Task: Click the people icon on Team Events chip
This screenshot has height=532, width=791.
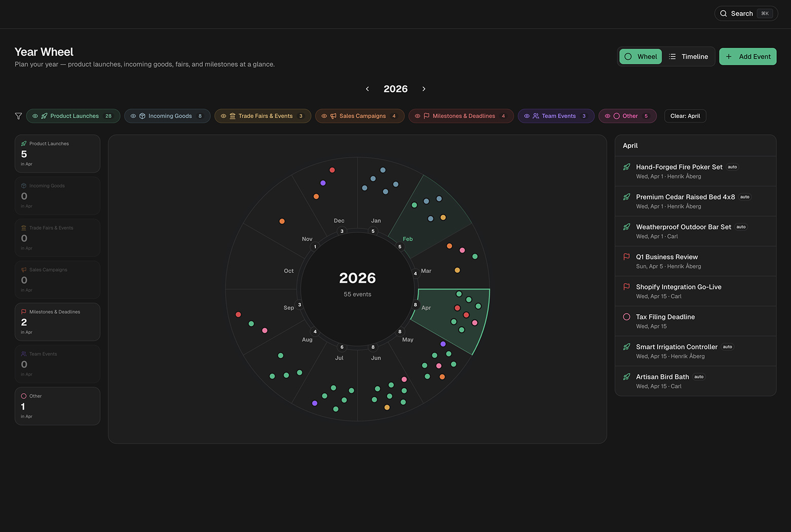Action: (x=536, y=116)
